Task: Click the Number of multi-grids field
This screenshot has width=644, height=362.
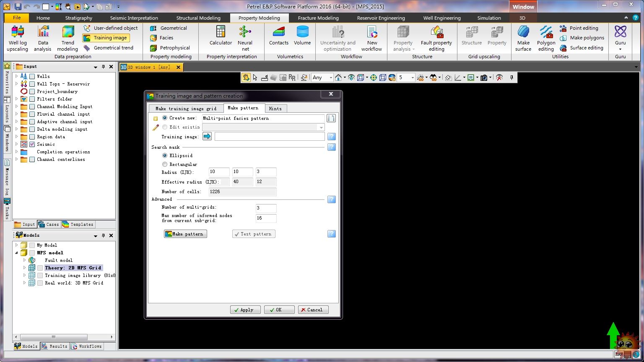Action: tap(266, 208)
